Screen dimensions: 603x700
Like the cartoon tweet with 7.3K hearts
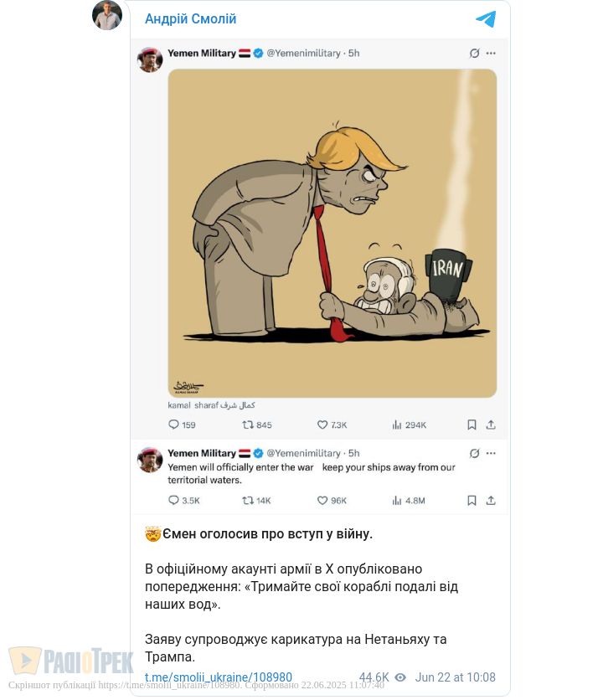click(322, 425)
